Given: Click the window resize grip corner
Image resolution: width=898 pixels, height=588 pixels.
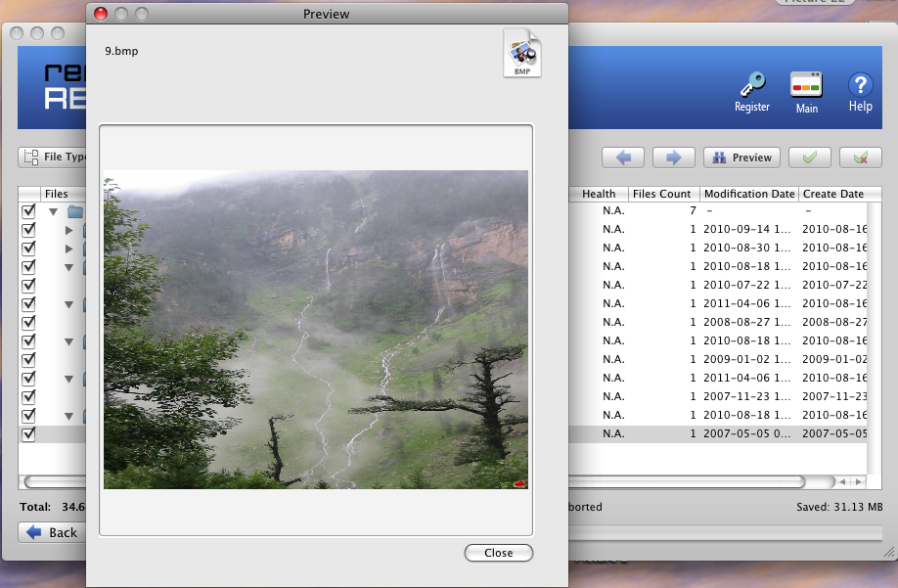Looking at the screenshot, I should click(x=888, y=552).
